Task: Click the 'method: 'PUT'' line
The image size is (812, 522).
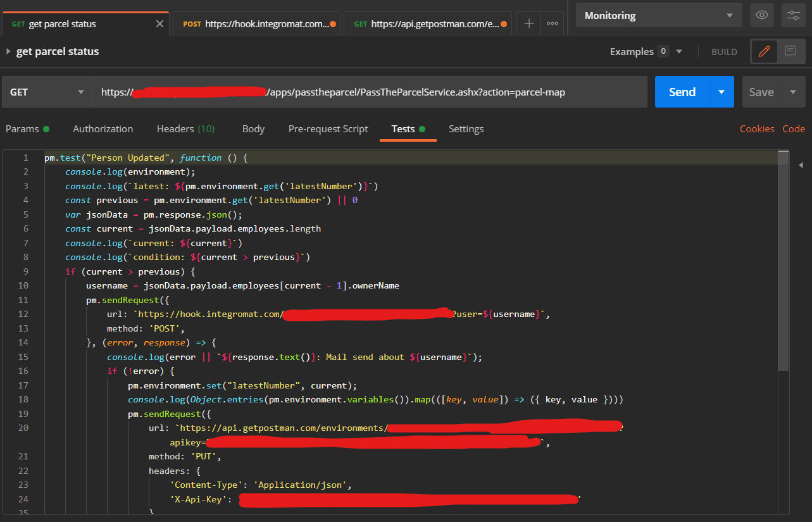Action: [185, 456]
